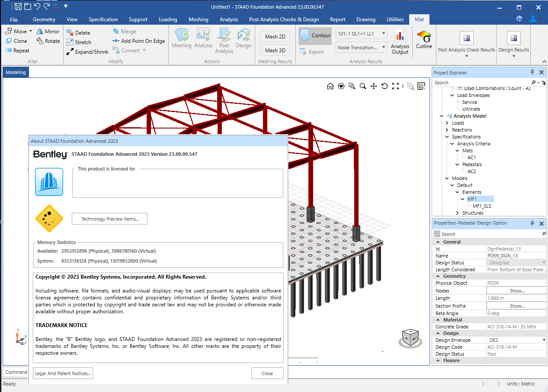Switch to the Utilities ribbon tab
The image size is (548, 392).
click(395, 19)
